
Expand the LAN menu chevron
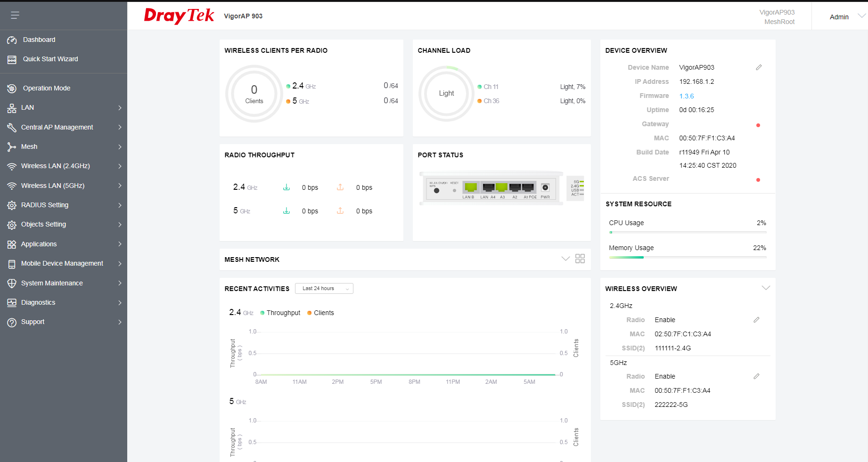(120, 108)
